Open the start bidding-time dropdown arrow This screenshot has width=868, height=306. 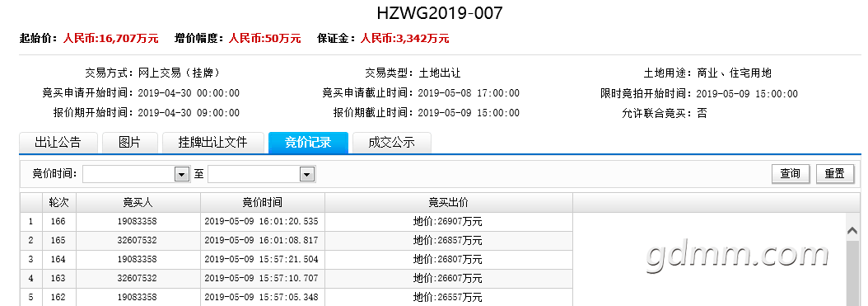click(182, 174)
